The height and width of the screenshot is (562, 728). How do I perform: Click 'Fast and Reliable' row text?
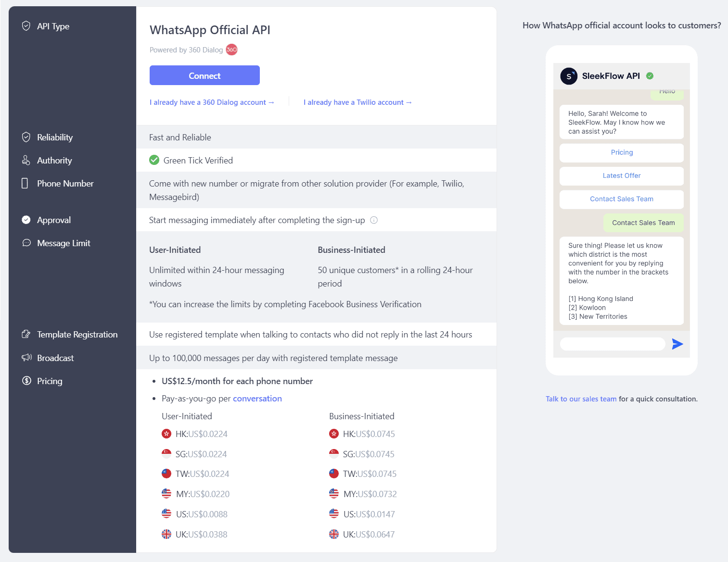(x=180, y=137)
